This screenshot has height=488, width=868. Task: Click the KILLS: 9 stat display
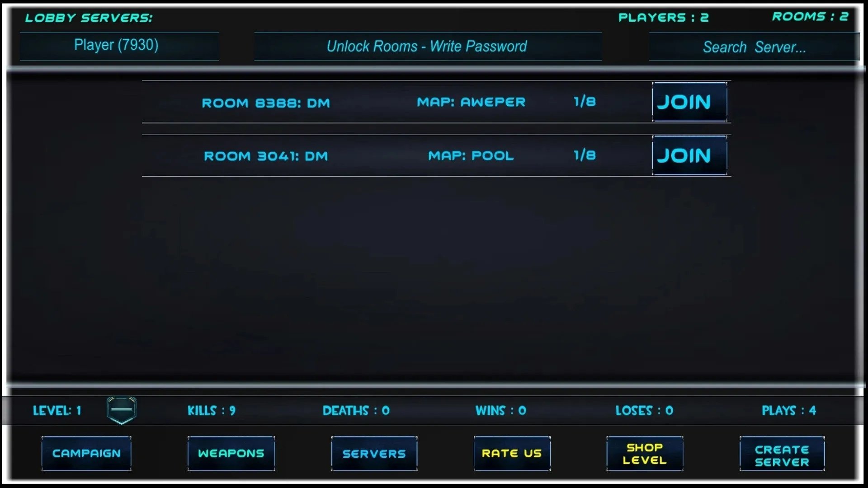coord(211,410)
